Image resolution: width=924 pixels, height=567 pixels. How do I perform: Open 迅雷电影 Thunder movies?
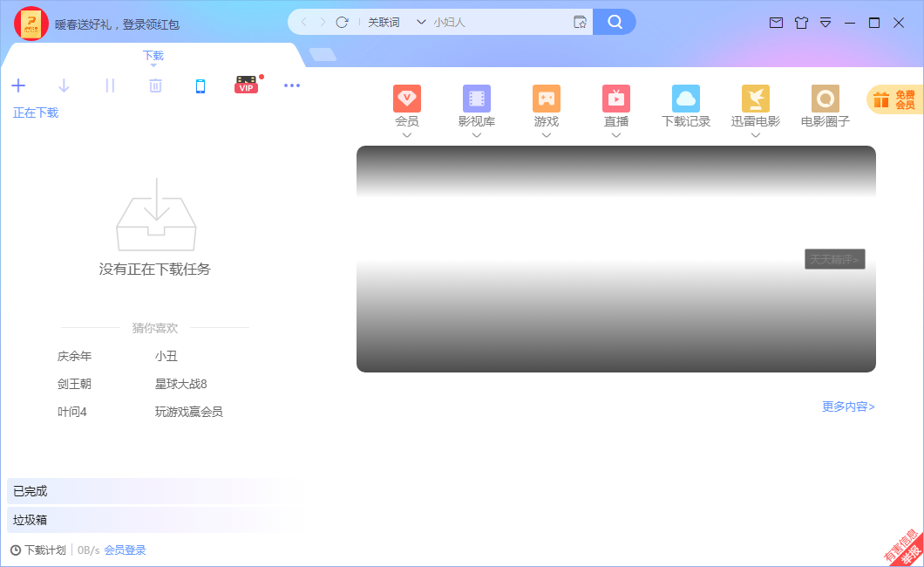tap(755, 106)
